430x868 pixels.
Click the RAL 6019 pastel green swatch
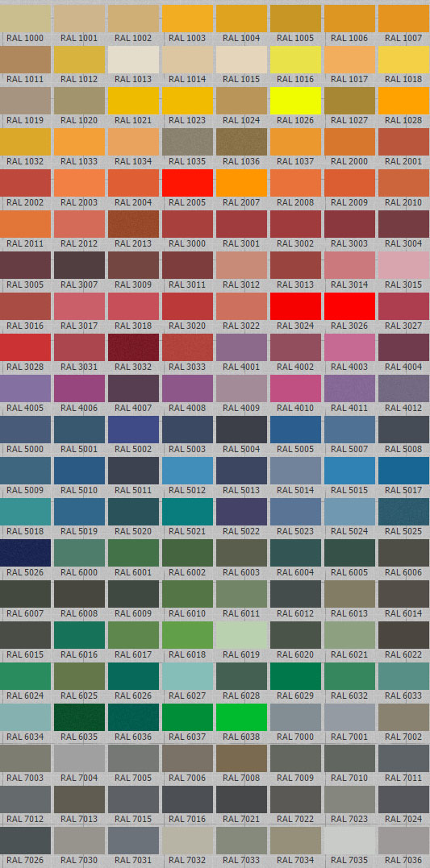pos(241,635)
